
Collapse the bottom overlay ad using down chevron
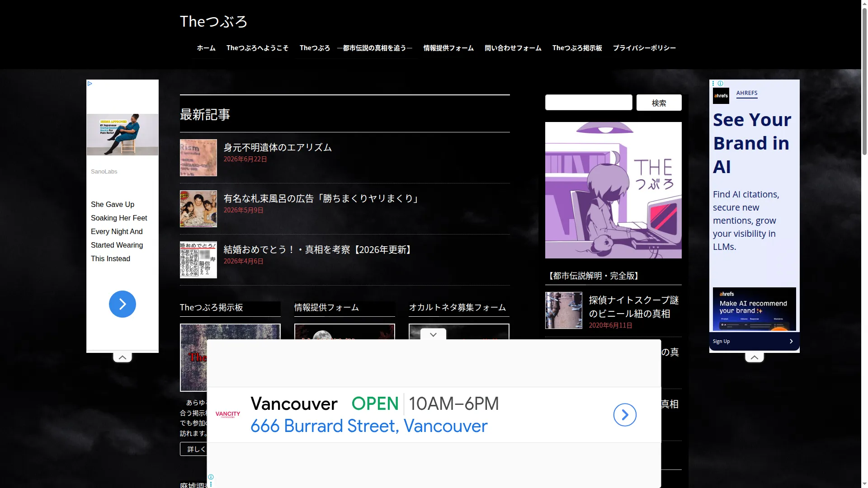tap(433, 335)
